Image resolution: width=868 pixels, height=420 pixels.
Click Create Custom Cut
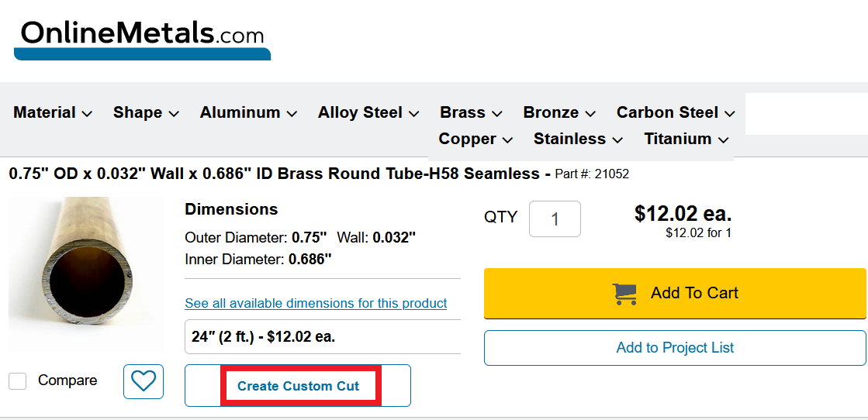tap(299, 386)
